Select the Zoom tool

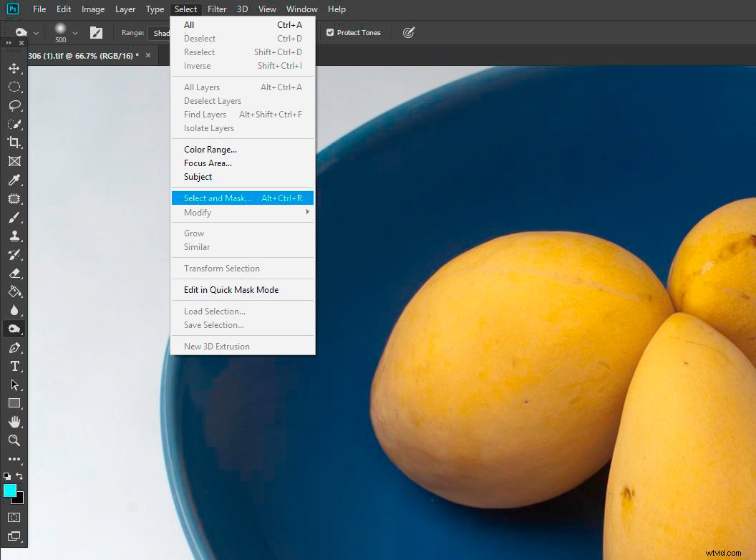[14, 440]
